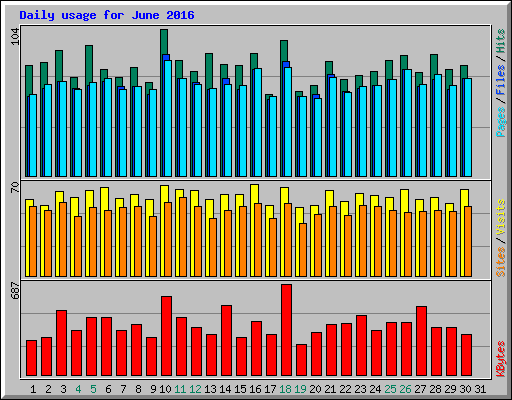Click day '3' on the x-axis
512x400 pixels.
tap(63, 389)
